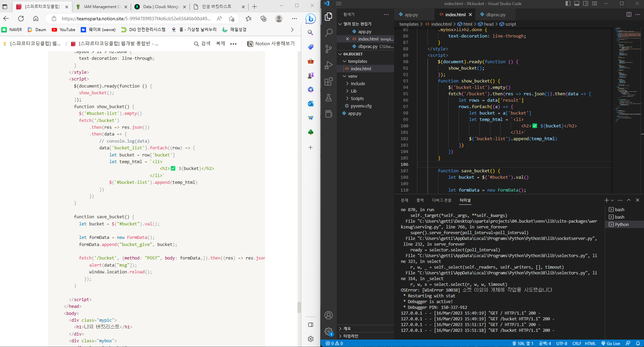Viewport: 644px width, 347px height.
Task: Click Go Live in status bar
Action: point(611,343)
